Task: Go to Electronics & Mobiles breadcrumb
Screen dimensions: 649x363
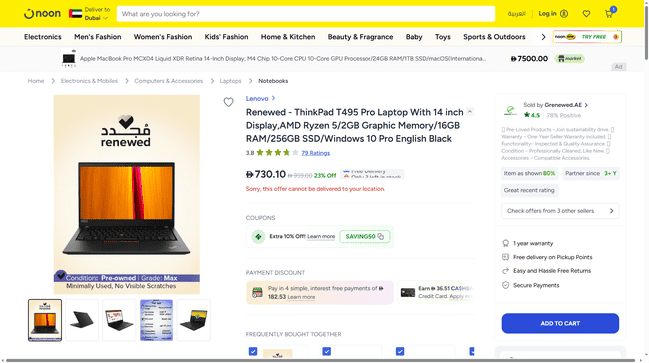Action: 89,81
